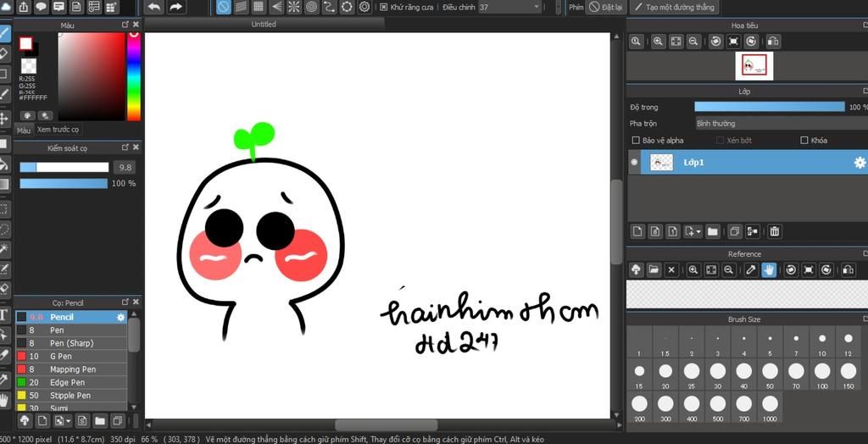Viewport: 868px width, 444px height.
Task: Select the Text tool
Action: [4, 315]
